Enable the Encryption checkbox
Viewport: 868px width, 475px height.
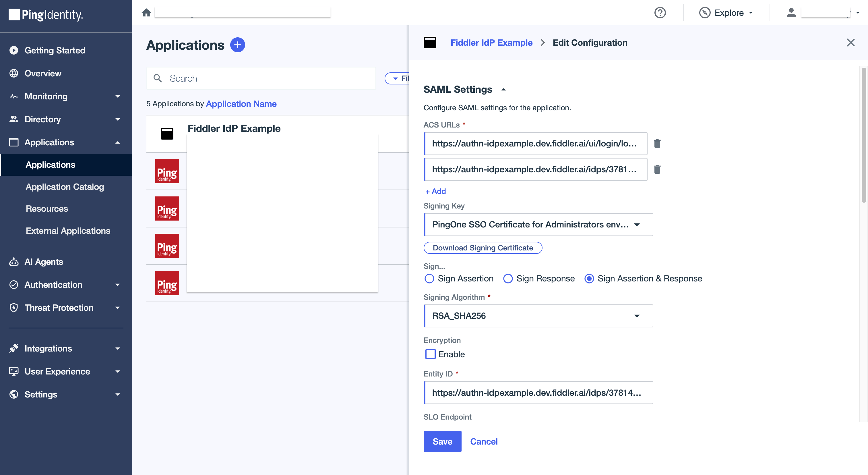point(430,354)
